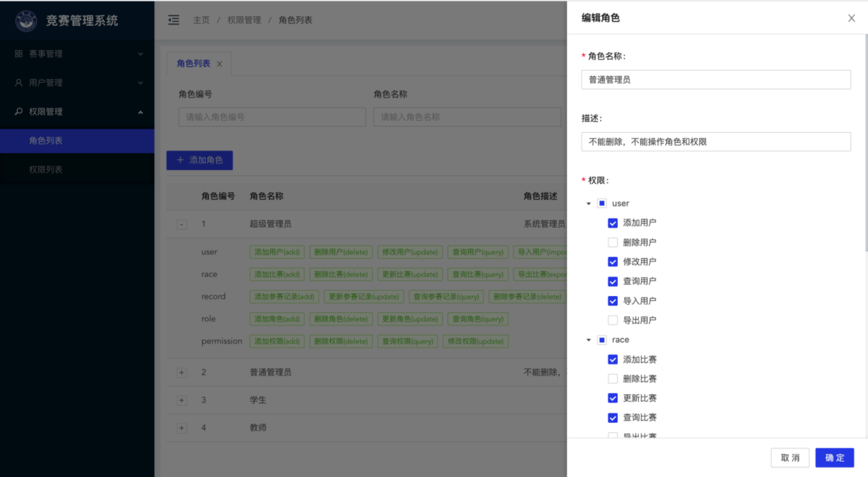Close the edit role drawer X icon
This screenshot has width=868, height=477.
click(x=851, y=18)
